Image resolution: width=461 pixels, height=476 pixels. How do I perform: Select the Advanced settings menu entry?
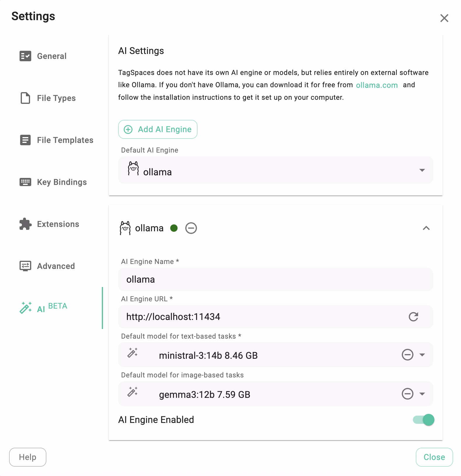pyautogui.click(x=55, y=266)
